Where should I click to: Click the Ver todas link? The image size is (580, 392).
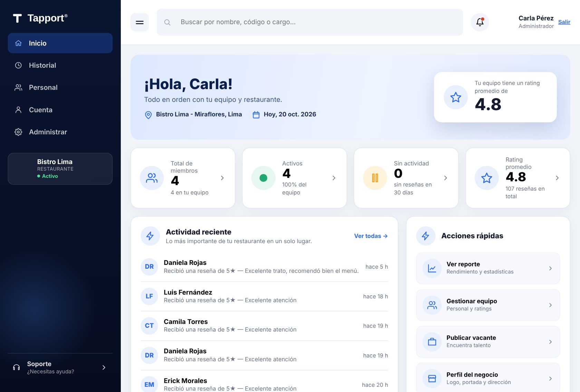coord(371,236)
